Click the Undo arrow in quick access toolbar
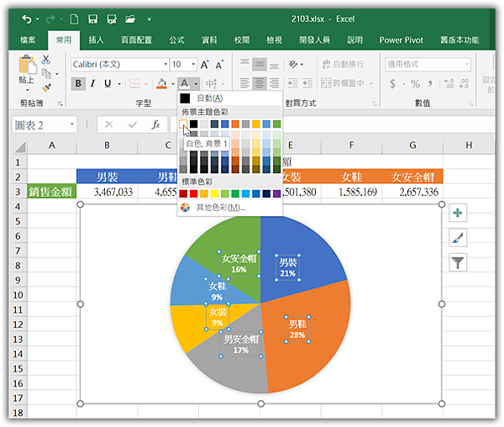 pos(28,18)
